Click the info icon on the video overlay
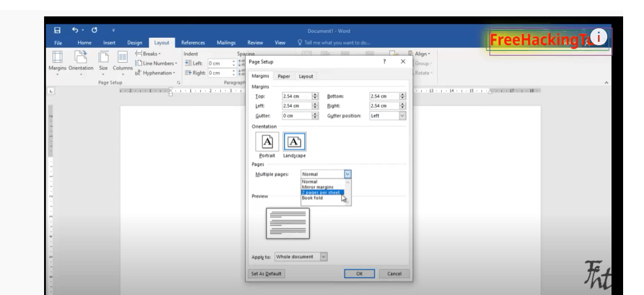The height and width of the screenshot is (295, 644). pos(598,37)
